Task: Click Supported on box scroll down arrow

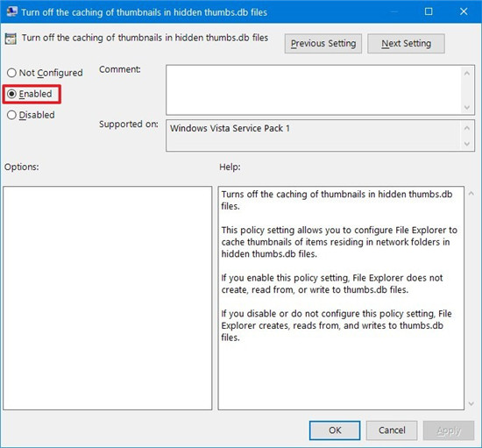Action: 467,144
